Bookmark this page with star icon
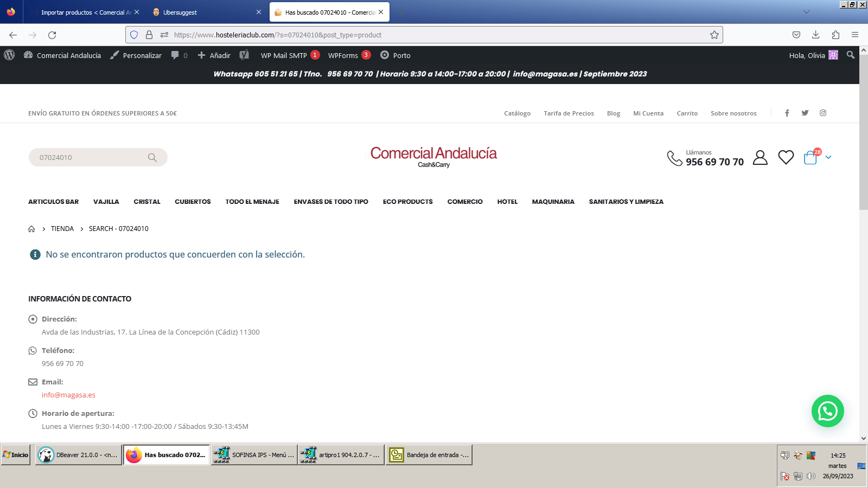Screen dimensions: 868x488 point(714,35)
